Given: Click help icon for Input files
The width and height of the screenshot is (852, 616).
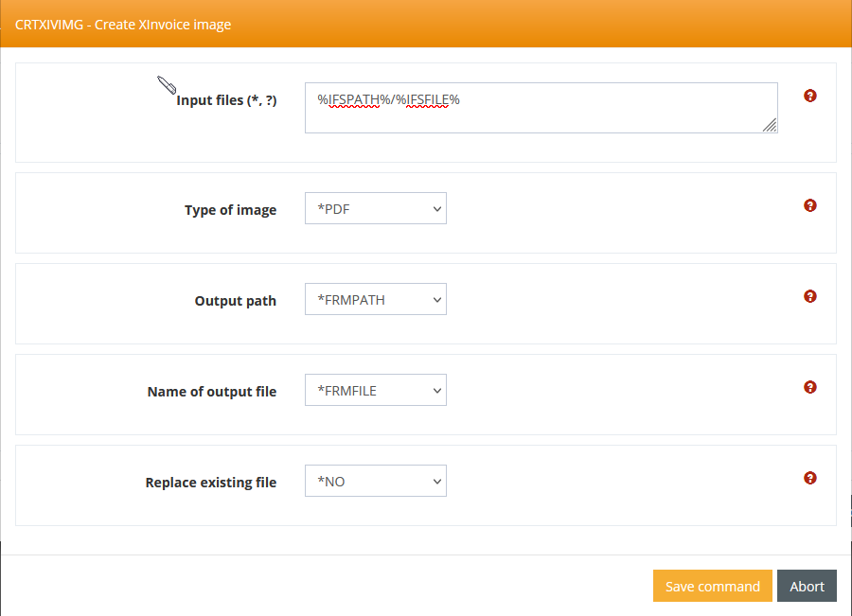Looking at the screenshot, I should 810,96.
